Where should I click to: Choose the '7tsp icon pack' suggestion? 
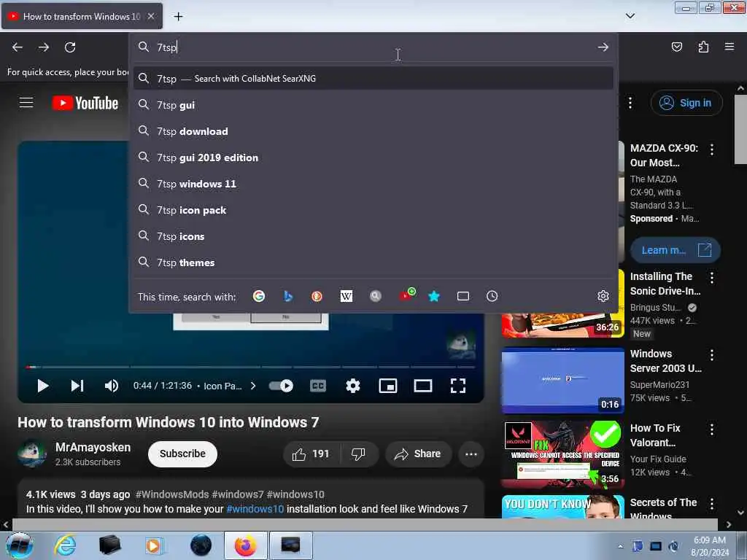click(x=373, y=209)
